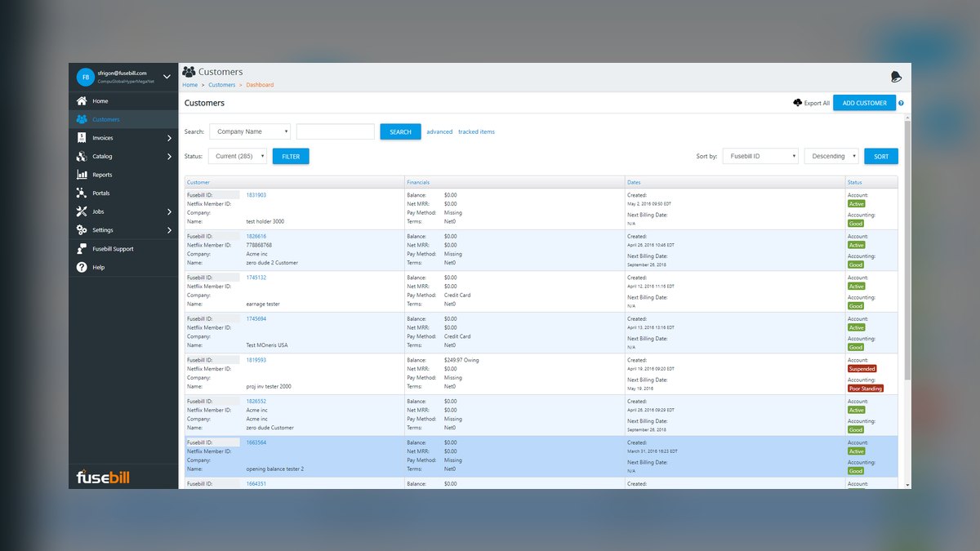Click the Help question icon in sidebar
980x551 pixels.
point(82,267)
